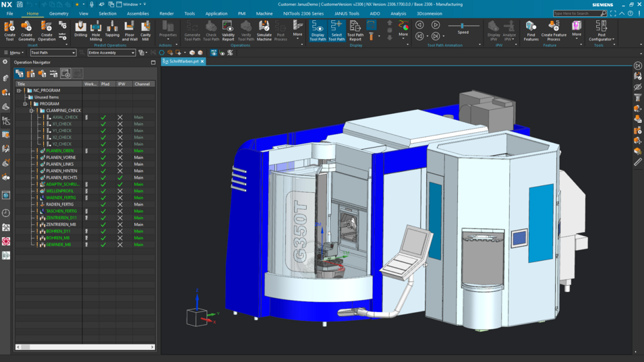Click the Find Features icon
Screen dimensions: 644x362
[x=531, y=31]
